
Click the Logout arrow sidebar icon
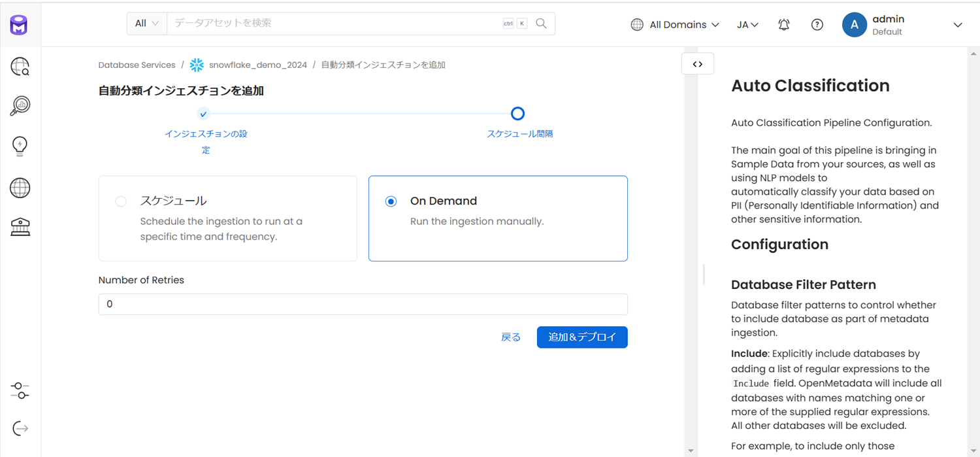point(20,429)
